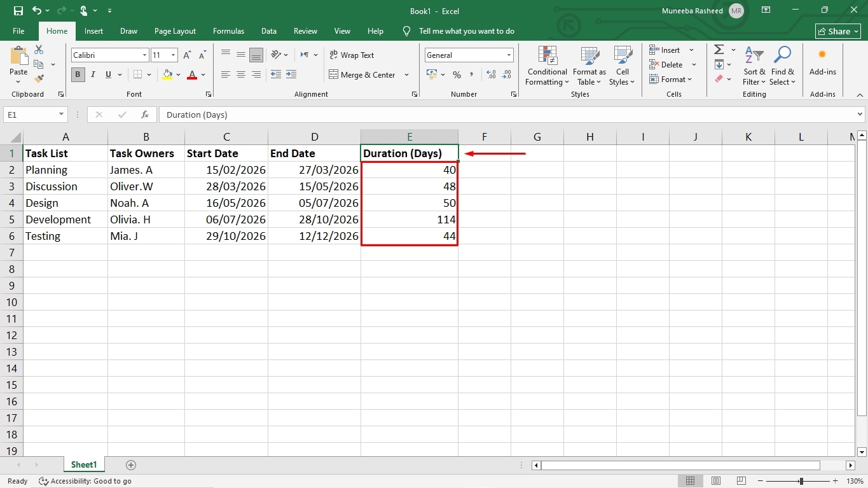Click the Increase Indent icon
The height and width of the screenshot is (488, 868).
coord(291,74)
